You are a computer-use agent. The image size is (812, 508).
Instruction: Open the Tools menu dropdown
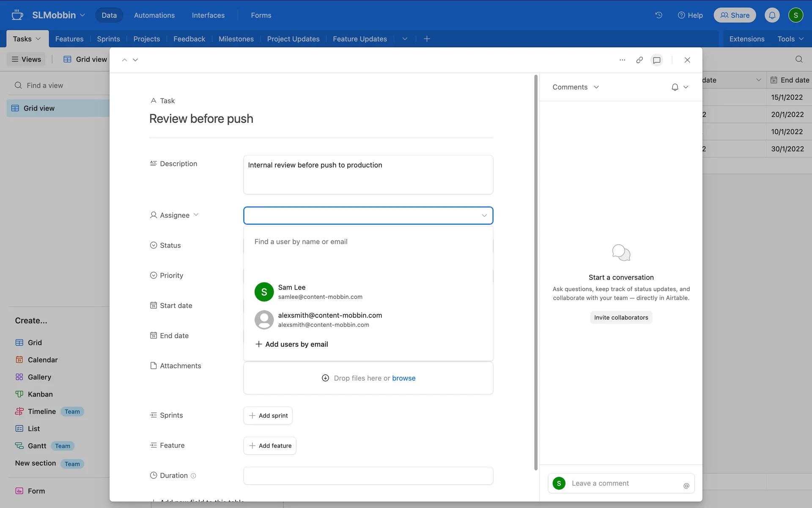point(790,39)
